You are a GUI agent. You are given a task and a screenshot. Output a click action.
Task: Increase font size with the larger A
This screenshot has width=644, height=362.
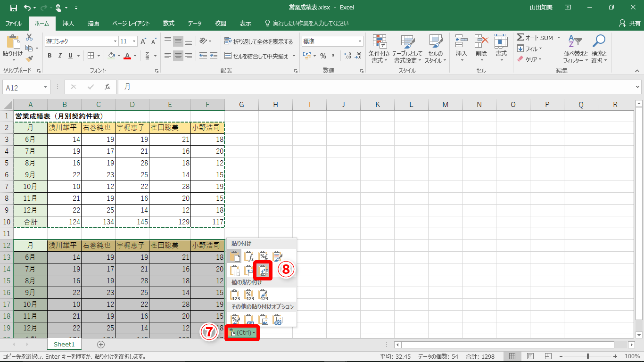click(x=143, y=41)
